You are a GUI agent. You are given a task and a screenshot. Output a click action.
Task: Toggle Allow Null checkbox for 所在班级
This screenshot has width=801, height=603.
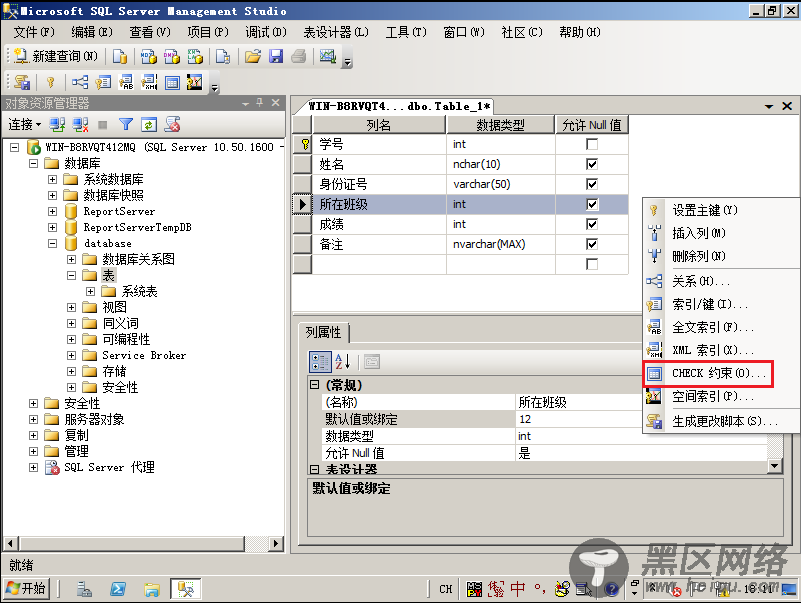click(x=592, y=204)
